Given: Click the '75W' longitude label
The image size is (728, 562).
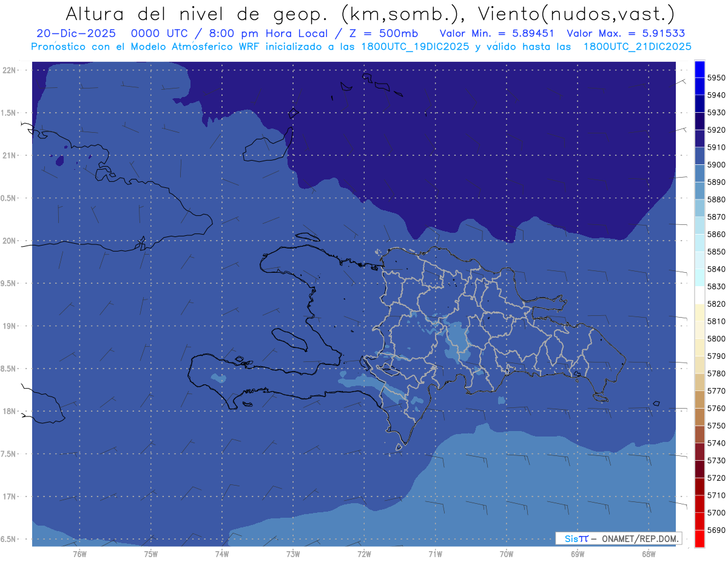Looking at the screenshot, I should coord(150,554).
